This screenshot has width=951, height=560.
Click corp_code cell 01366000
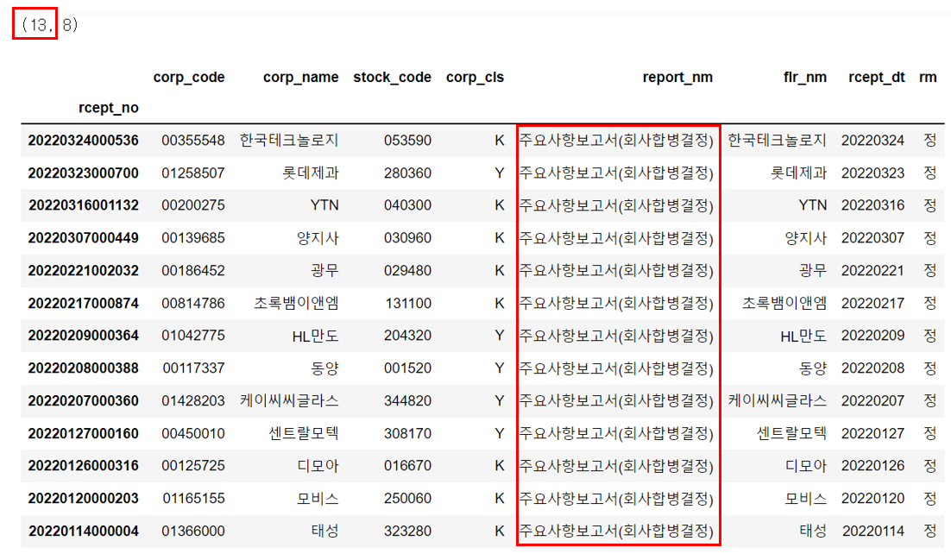(x=192, y=532)
